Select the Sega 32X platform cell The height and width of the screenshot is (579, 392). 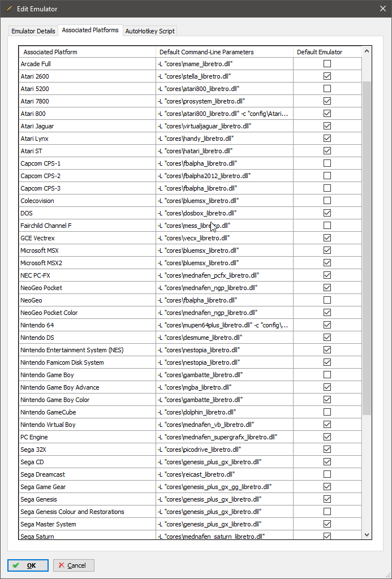(x=87, y=450)
